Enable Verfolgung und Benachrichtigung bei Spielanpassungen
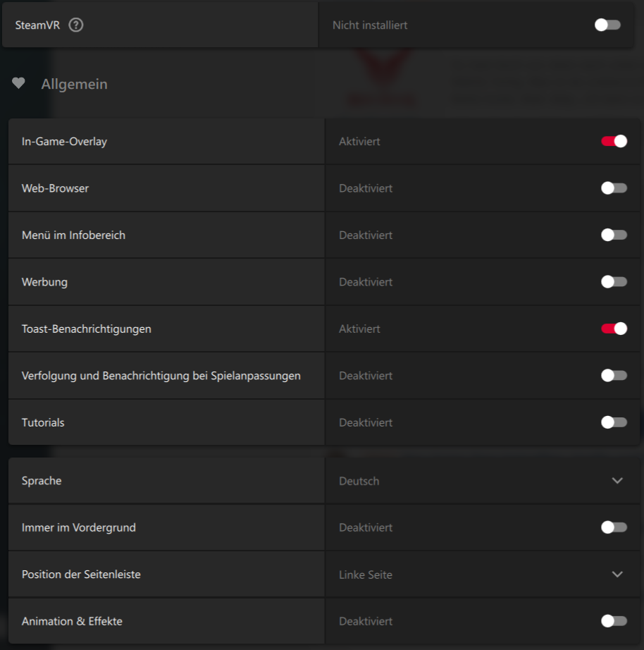The height and width of the screenshot is (650, 644). pyautogui.click(x=613, y=375)
